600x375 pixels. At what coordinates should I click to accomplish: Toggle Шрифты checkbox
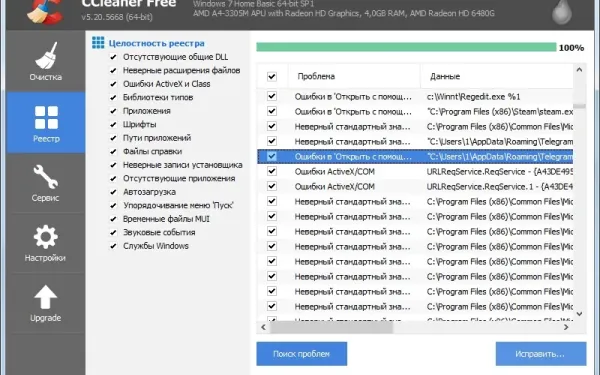[113, 124]
